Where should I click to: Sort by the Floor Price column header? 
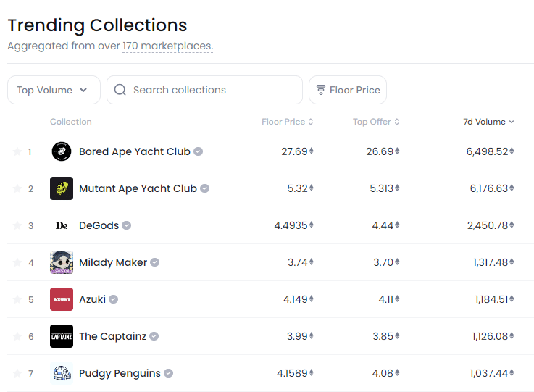[x=287, y=122]
